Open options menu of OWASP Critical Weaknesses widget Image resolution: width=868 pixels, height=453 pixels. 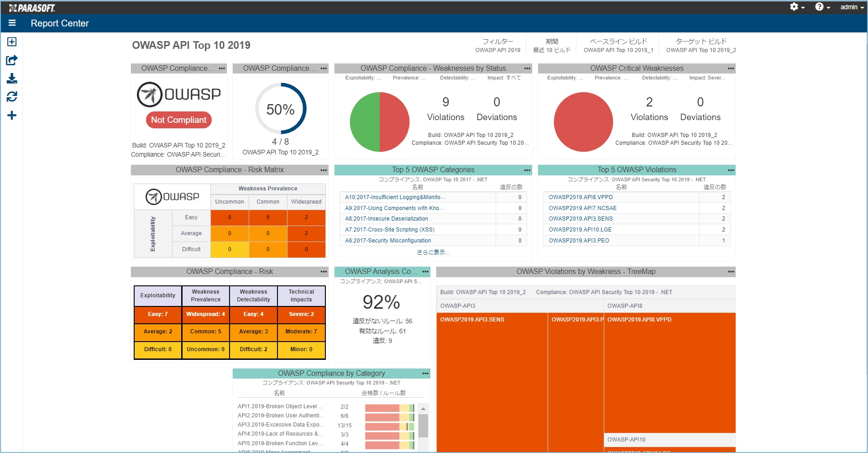[731, 68]
